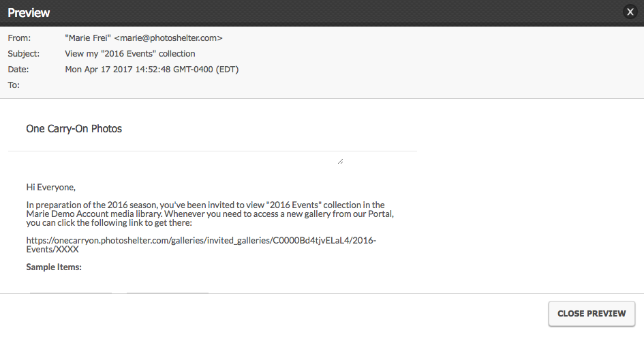Click the first sample item thumbnail
Viewport: 644px width, 337px height.
pyautogui.click(x=71, y=293)
